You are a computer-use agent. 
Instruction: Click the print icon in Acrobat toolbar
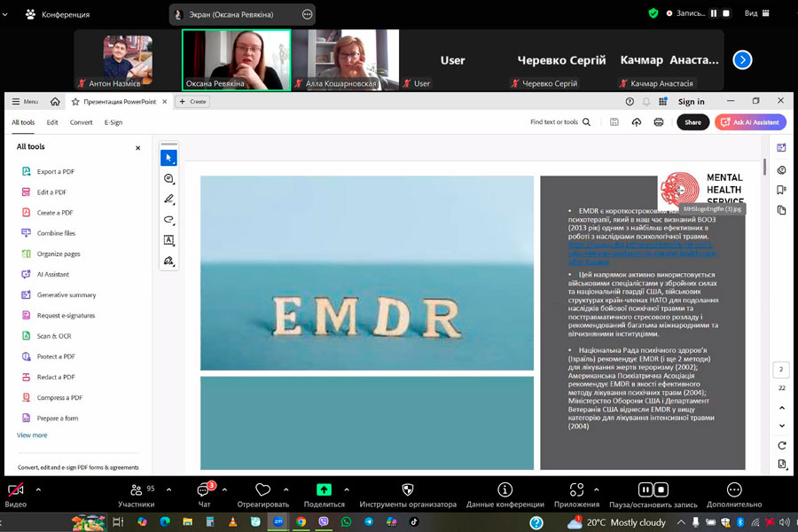point(659,122)
